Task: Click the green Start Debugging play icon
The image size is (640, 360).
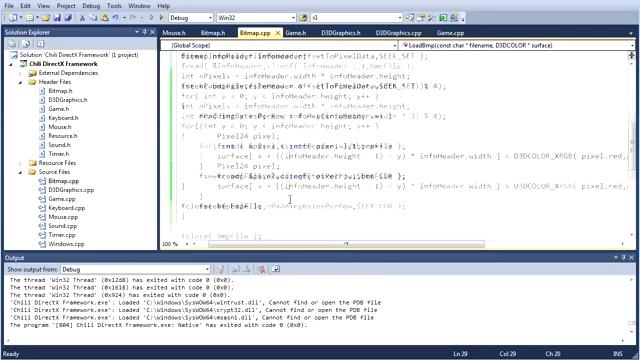Action: pyautogui.click(x=162, y=18)
